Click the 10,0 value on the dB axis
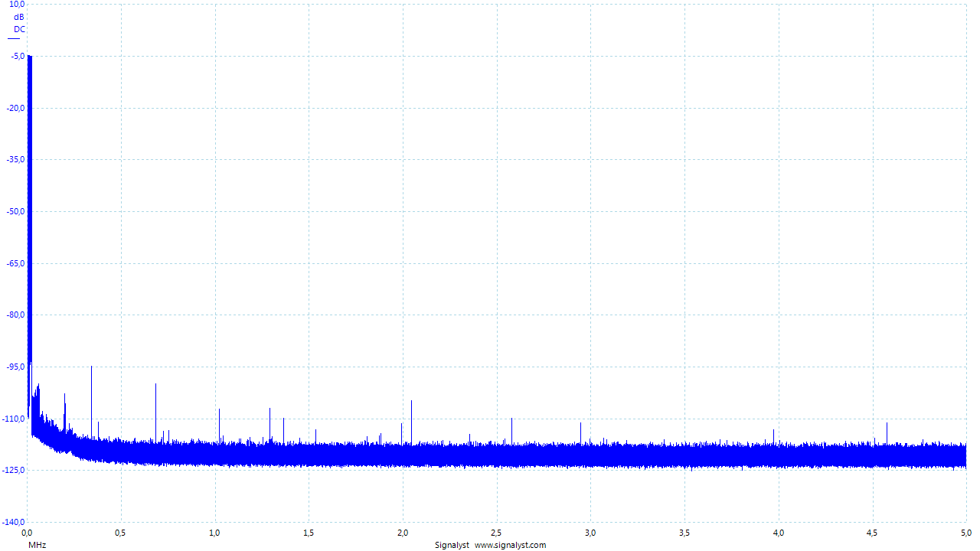This screenshot has height=551, width=980. 17,5
